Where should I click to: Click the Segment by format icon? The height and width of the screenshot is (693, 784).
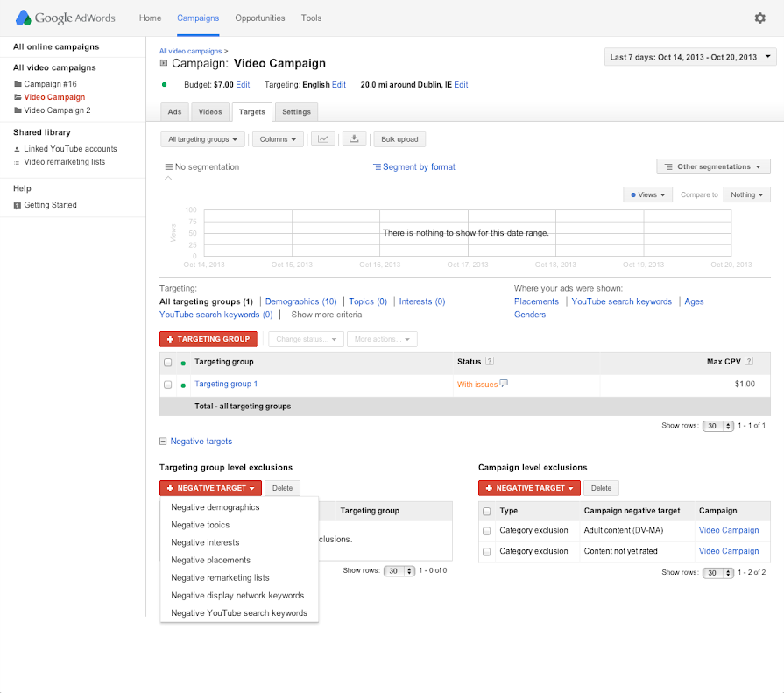click(377, 167)
